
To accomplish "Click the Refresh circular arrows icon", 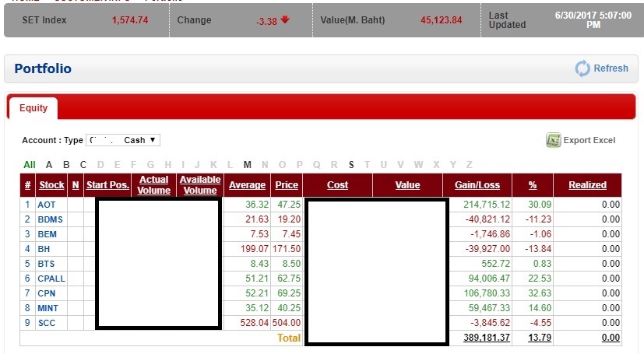I will point(582,68).
